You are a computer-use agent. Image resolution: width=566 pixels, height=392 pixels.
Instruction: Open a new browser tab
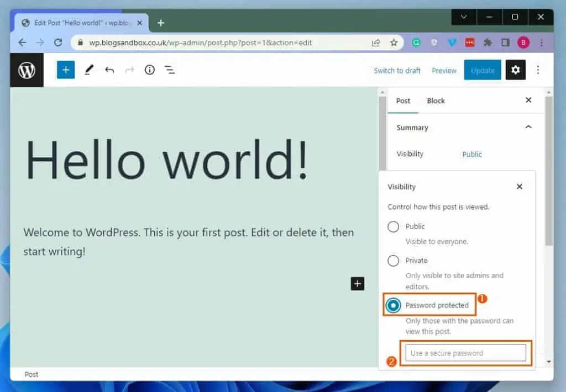[161, 23]
